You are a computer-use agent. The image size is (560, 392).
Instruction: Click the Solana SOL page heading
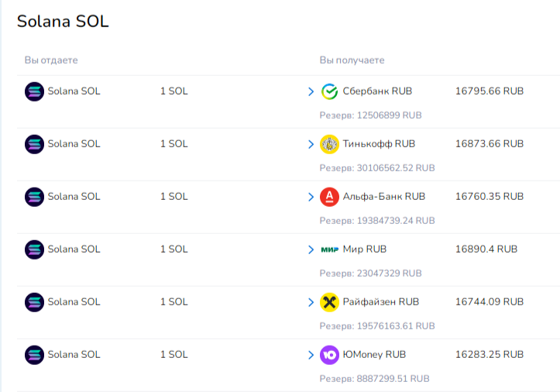coord(63,21)
